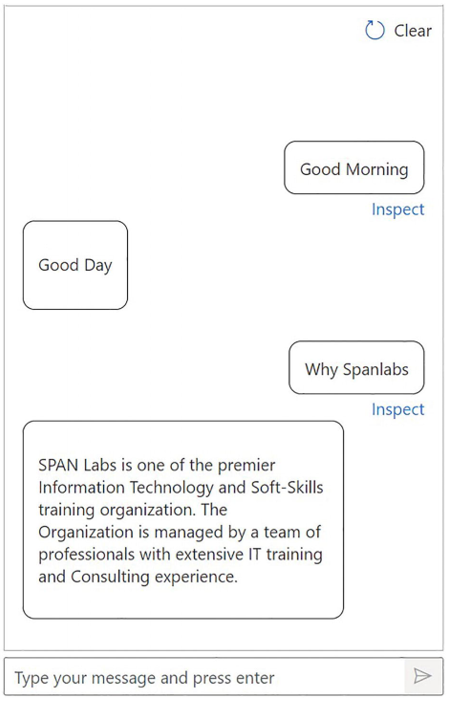Screen dimensions: 453x701
Task: Click the 'Organization is managed by a team of' line
Action: tap(179, 532)
